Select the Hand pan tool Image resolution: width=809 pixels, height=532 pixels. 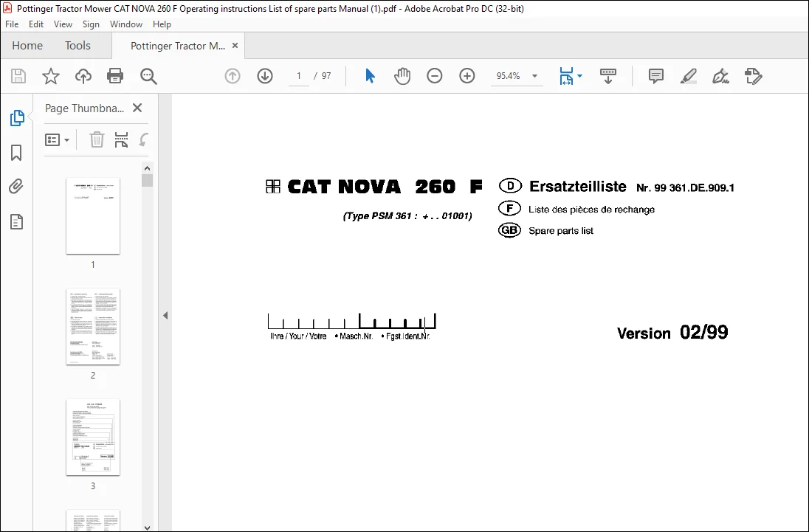coord(402,76)
